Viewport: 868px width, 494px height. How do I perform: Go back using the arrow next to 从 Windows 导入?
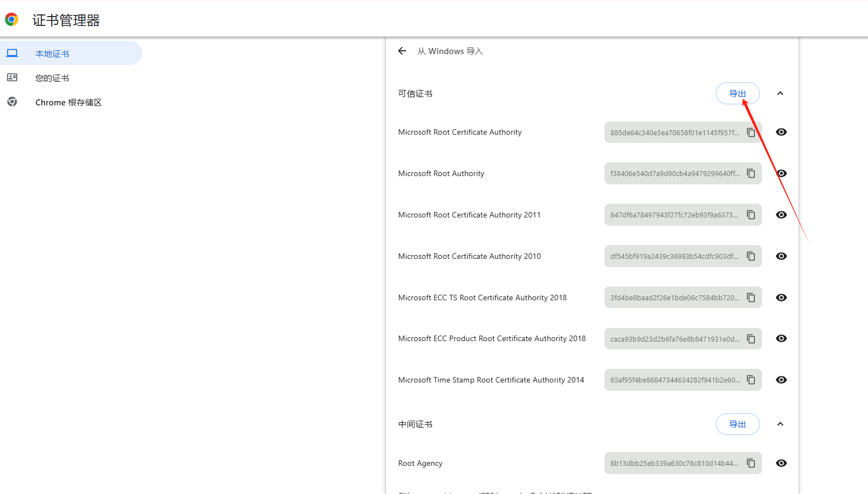(x=402, y=51)
